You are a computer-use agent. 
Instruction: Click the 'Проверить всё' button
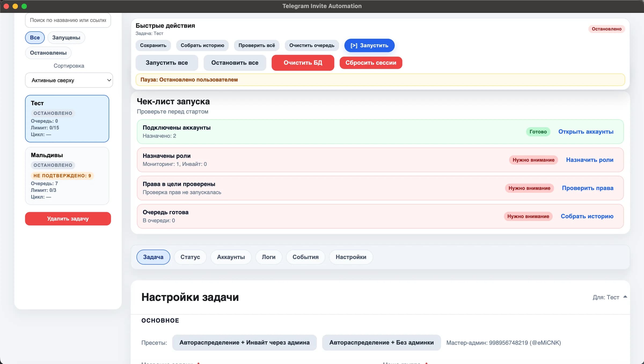(257, 45)
